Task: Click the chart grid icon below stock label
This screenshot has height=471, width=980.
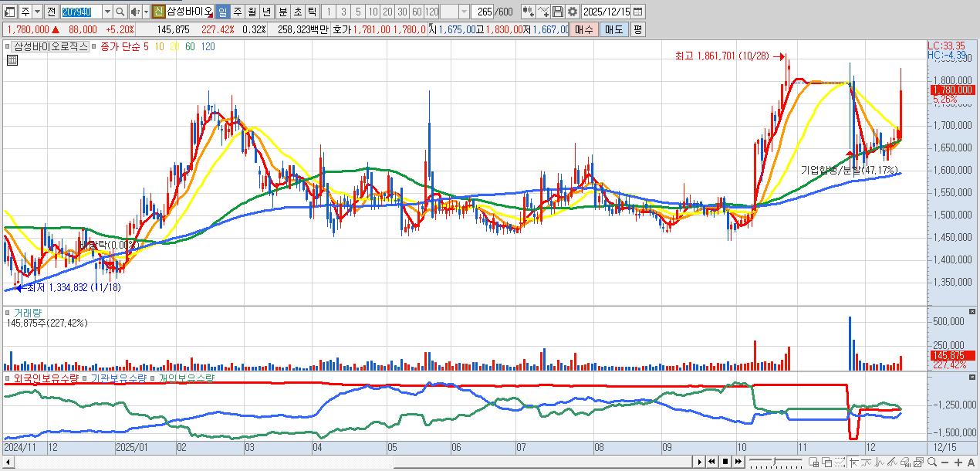Action: point(11,59)
